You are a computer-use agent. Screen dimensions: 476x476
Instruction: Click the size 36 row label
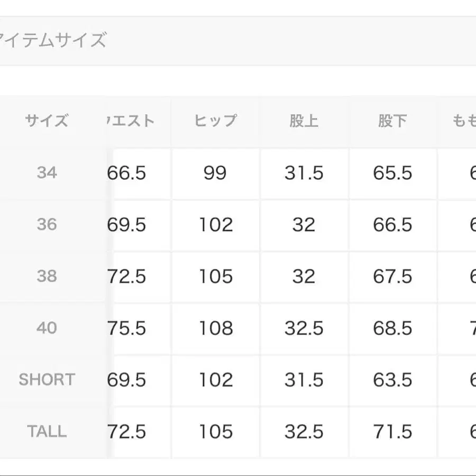click(x=47, y=224)
